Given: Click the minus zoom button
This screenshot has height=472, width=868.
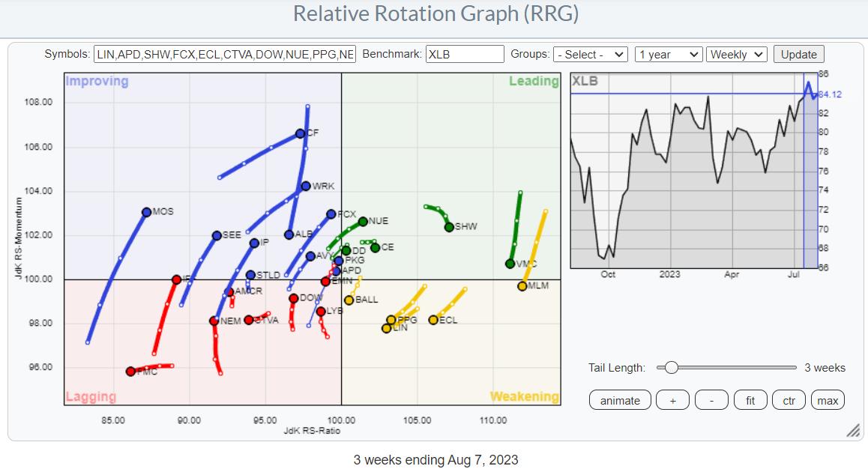Looking at the screenshot, I should click(x=711, y=400).
